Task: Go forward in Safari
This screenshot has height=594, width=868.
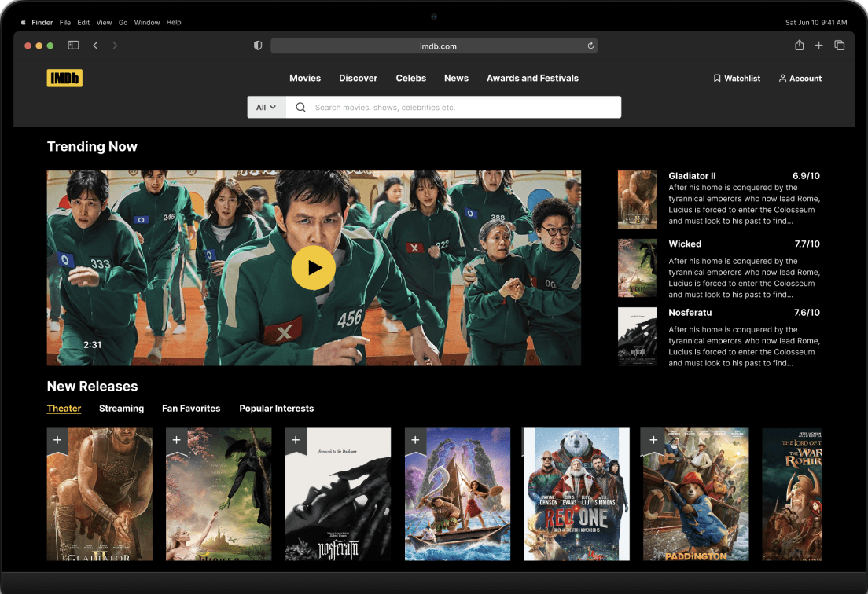Action: click(115, 46)
